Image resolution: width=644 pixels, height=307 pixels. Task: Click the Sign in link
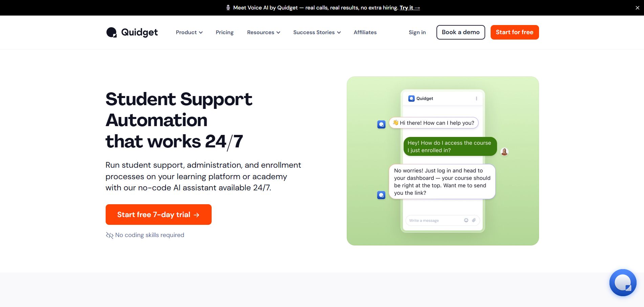click(x=417, y=32)
